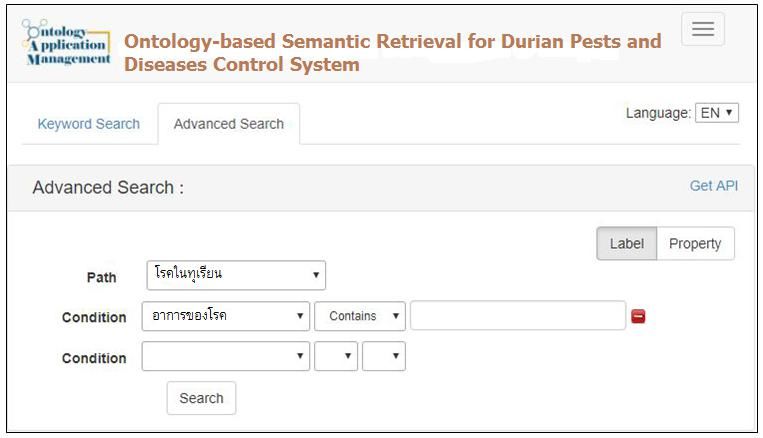Screen dimensions: 763x438
Task: Expand the Path dropdown
Action: [x=236, y=275]
